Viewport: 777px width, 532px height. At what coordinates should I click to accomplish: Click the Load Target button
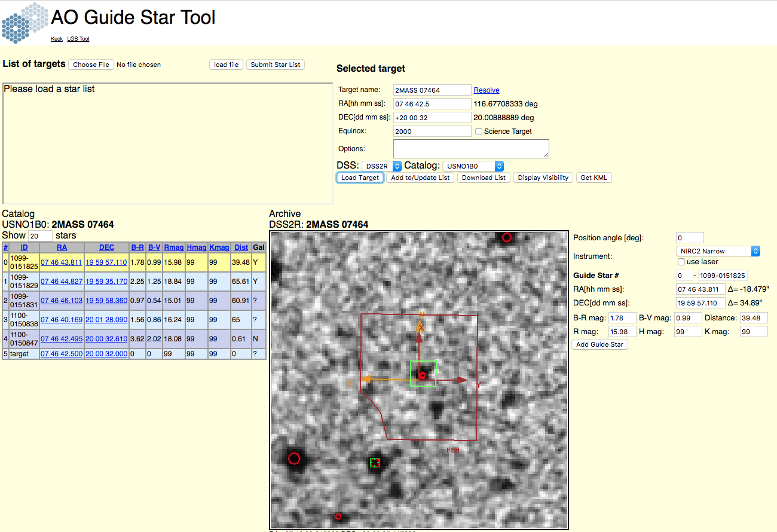pyautogui.click(x=360, y=178)
